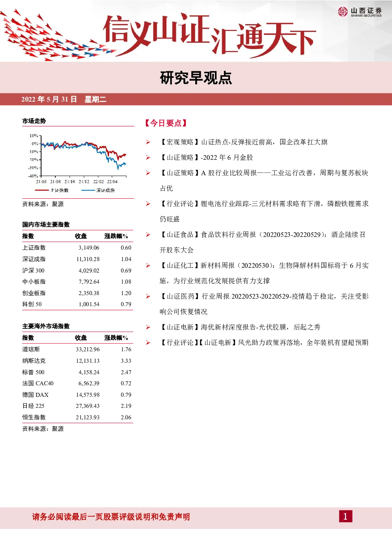Click the Shanxi Securities logo icon

(x=343, y=12)
